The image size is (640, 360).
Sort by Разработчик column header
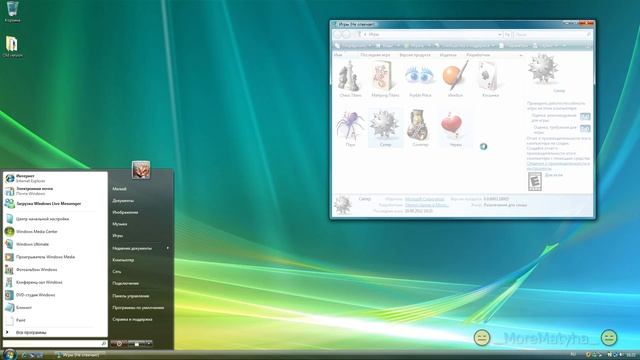pos(478,55)
